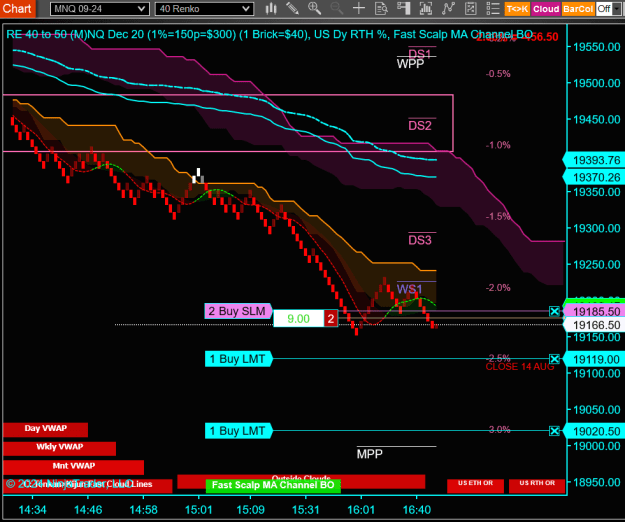Screen dimensions: 625x522
Task: Open the Off dropdown in toolbar
Action: [608, 9]
